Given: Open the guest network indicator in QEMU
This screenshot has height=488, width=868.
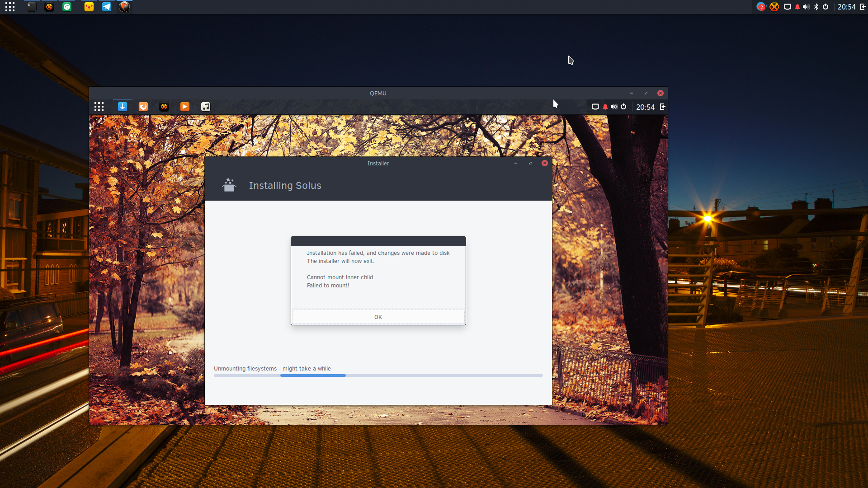Looking at the screenshot, I should (595, 107).
